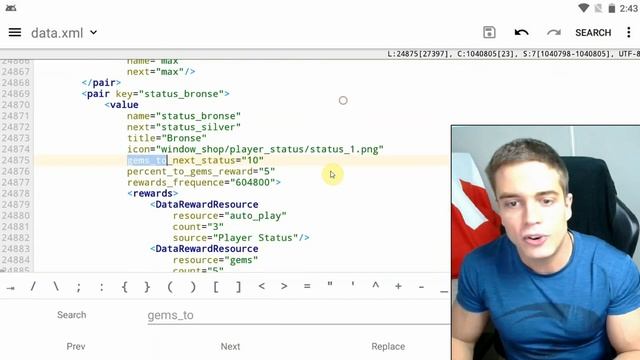Insert an opening parenthesis
640x360 pixels.
pos(170,287)
